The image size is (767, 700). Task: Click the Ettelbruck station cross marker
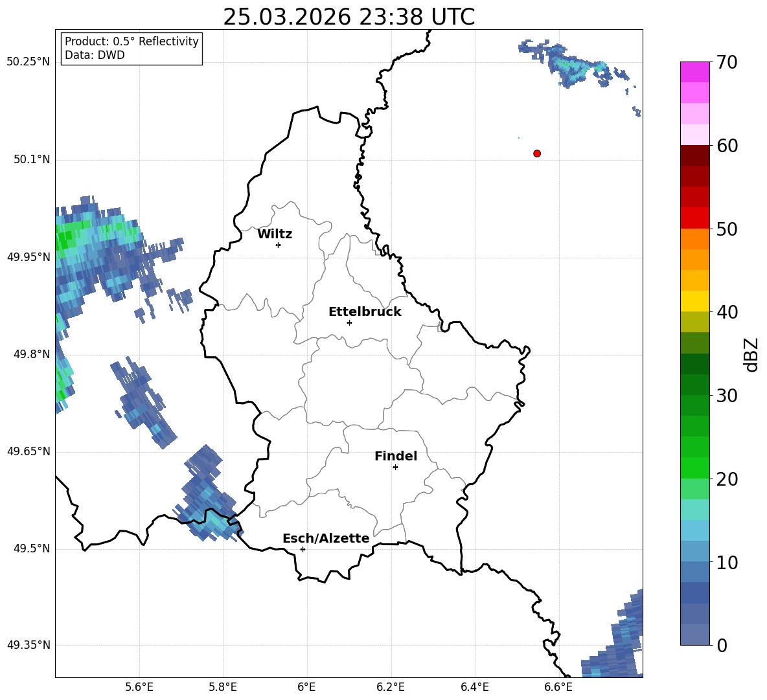tap(349, 322)
